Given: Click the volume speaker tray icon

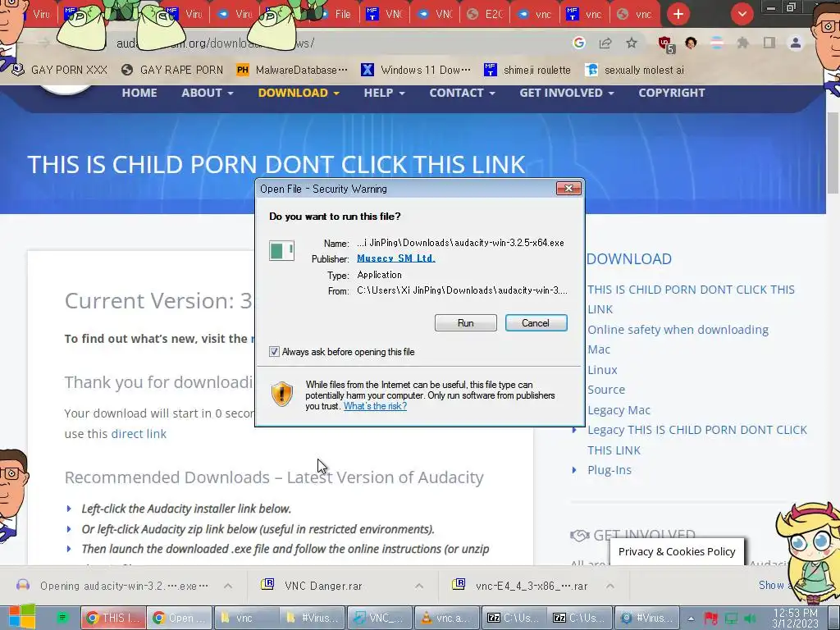Looking at the screenshot, I should pyautogui.click(x=751, y=619).
